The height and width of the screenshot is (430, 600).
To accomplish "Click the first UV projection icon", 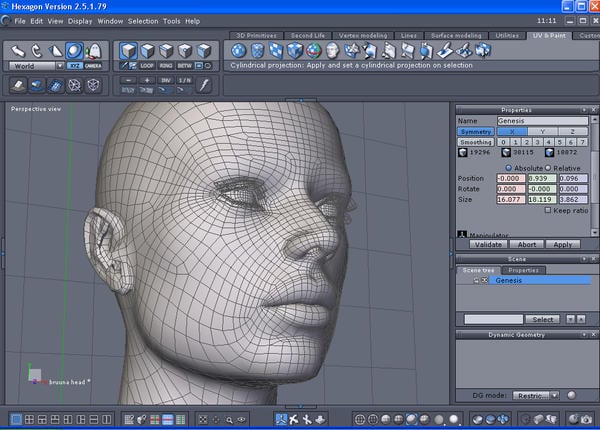I will click(239, 50).
